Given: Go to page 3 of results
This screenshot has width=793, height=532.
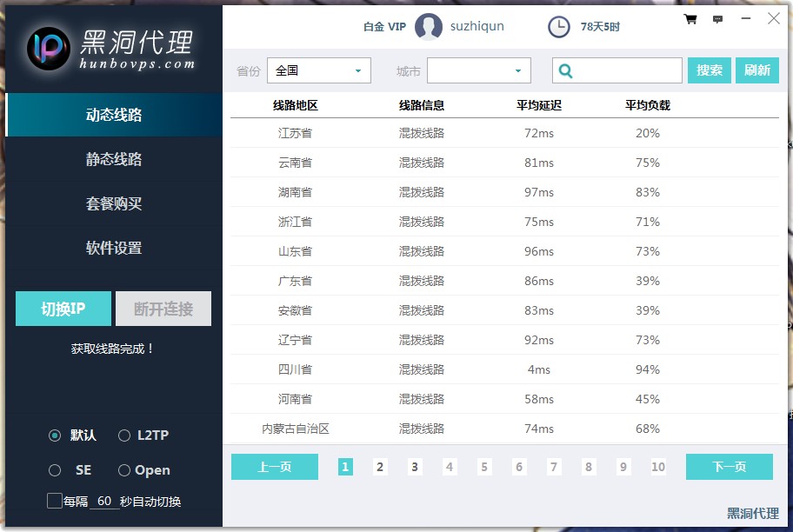Looking at the screenshot, I should click(x=415, y=467).
